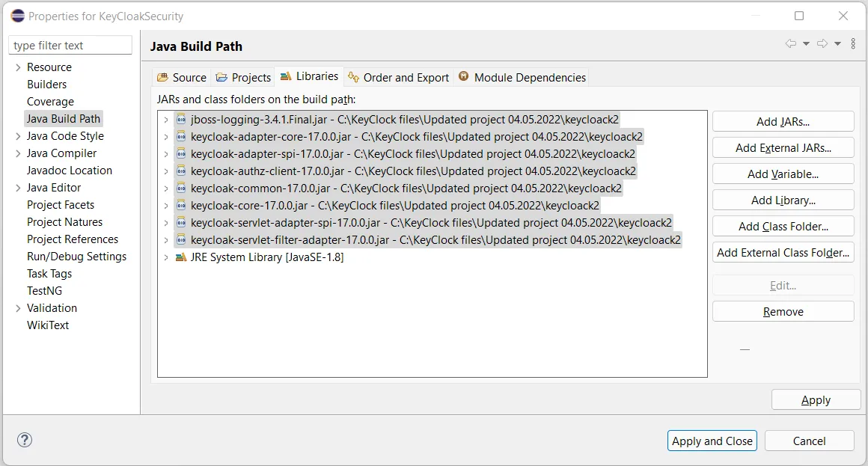Select Builders in the properties tree
Viewport: 868px width, 466px height.
coord(46,85)
